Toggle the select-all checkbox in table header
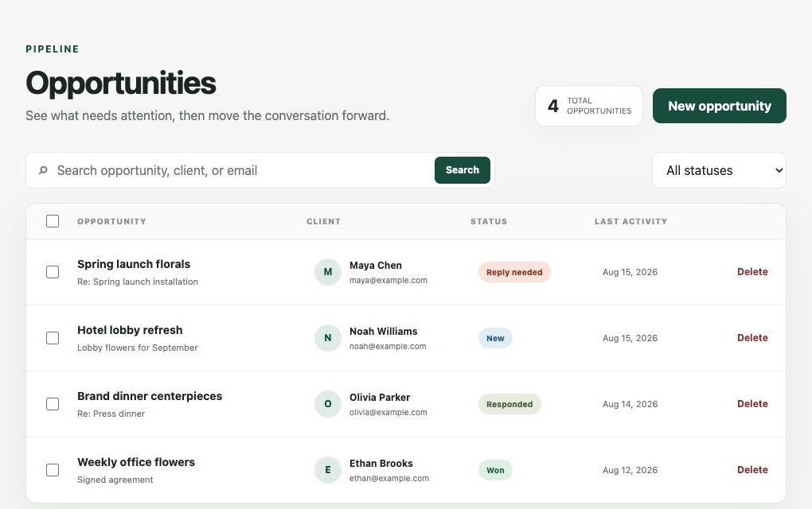Image resolution: width=812 pixels, height=509 pixels. point(53,221)
